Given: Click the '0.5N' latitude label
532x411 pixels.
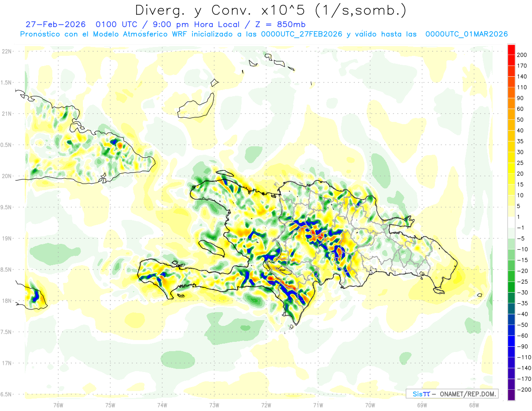Looking at the screenshot, I should [6, 145].
